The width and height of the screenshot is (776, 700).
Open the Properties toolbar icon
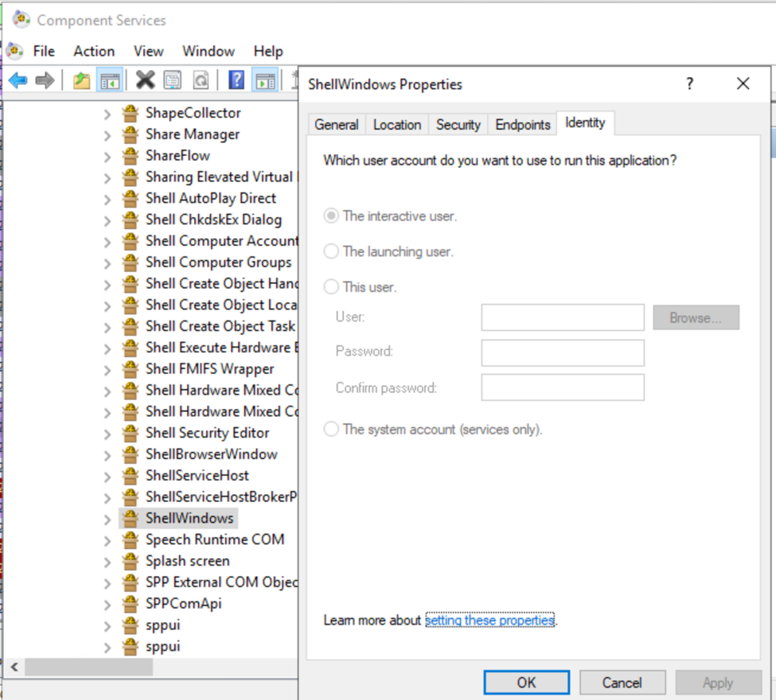pos(172,80)
